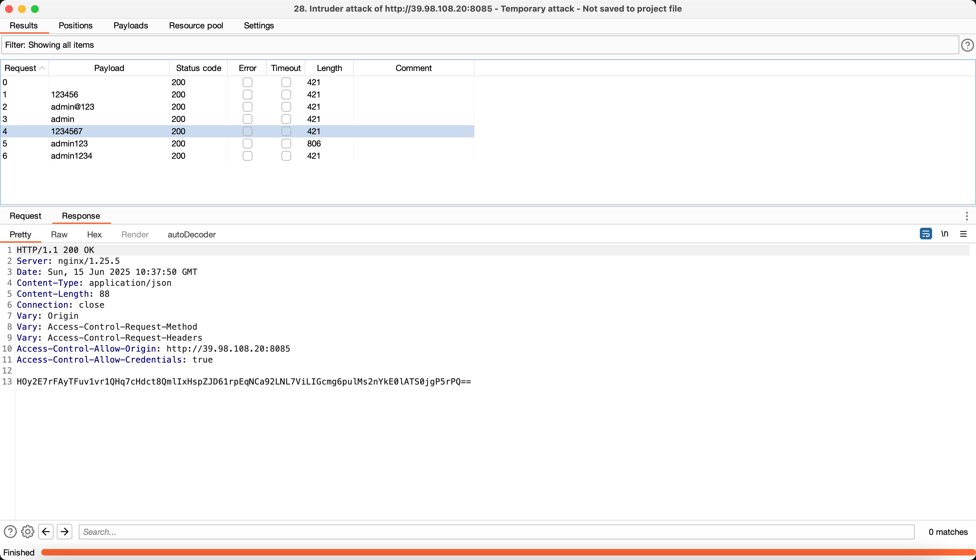Sort by Error column header

[x=247, y=68]
